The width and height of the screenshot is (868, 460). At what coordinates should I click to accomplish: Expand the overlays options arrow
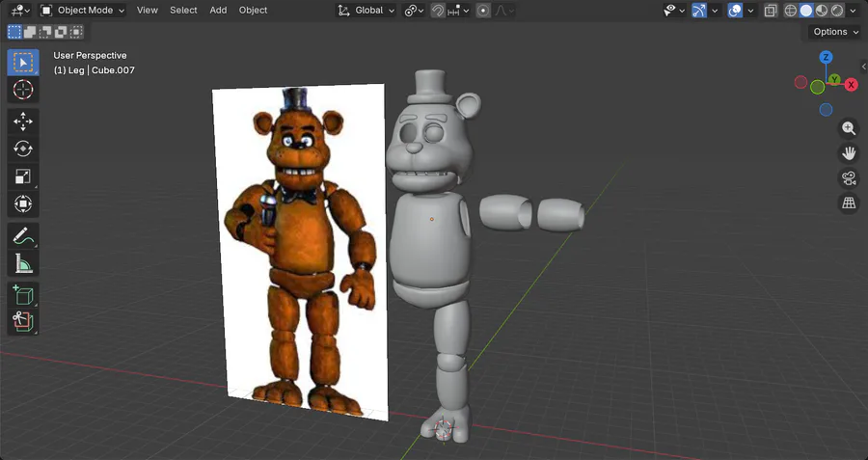point(750,11)
